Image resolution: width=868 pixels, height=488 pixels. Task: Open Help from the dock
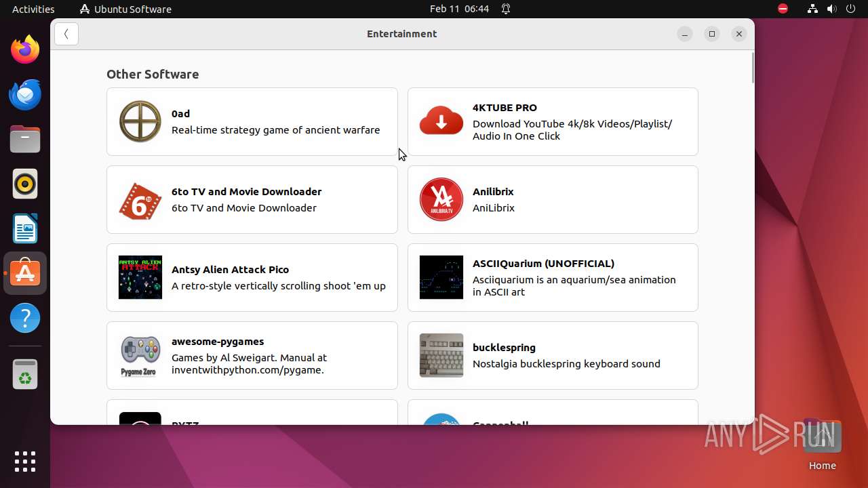(25, 318)
